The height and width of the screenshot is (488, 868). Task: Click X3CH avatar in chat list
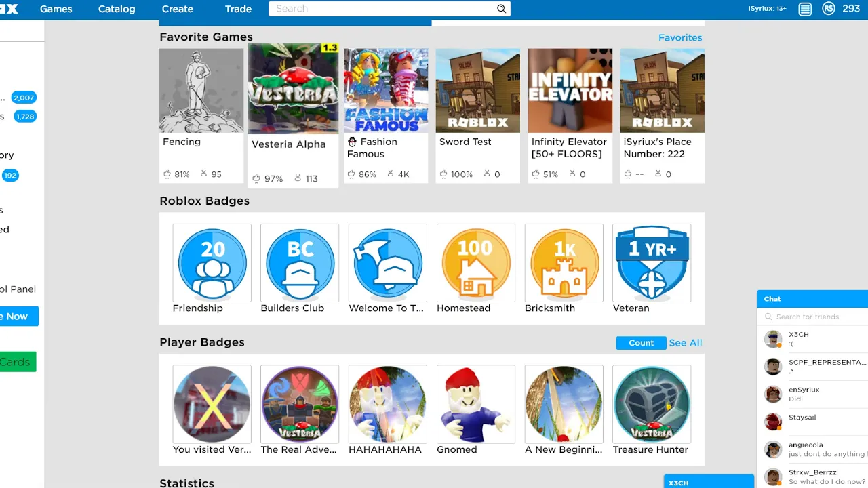coord(773,339)
